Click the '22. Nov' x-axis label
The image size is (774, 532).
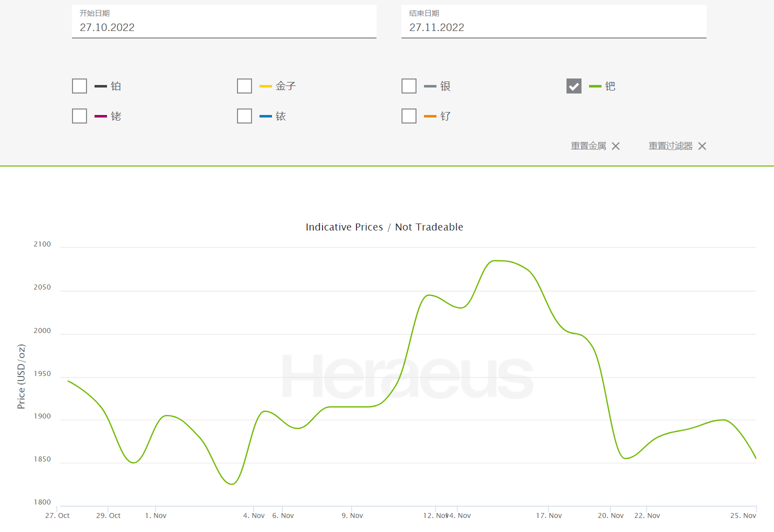tap(647, 515)
